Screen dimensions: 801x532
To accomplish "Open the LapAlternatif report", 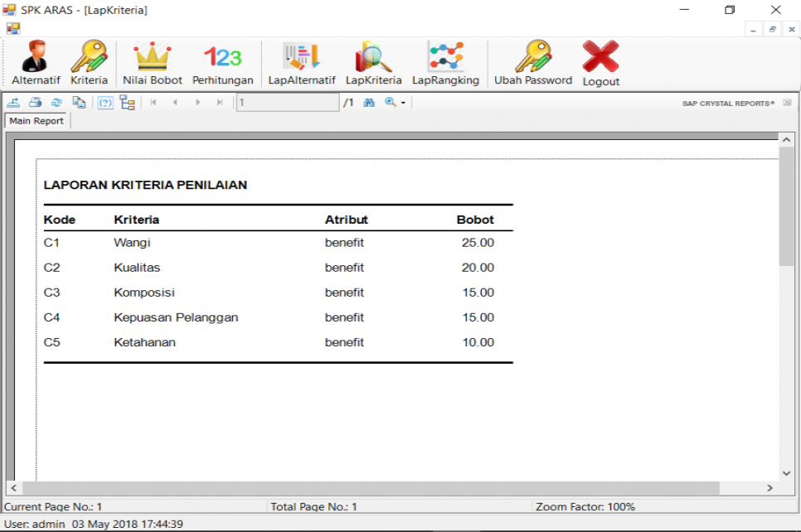I will point(301,64).
